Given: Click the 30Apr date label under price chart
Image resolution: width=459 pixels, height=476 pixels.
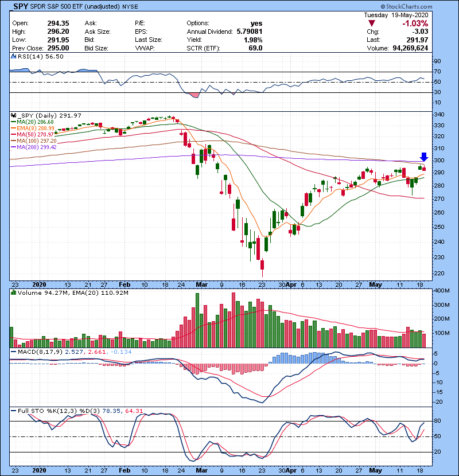Looking at the screenshot, I should tap(287, 285).
